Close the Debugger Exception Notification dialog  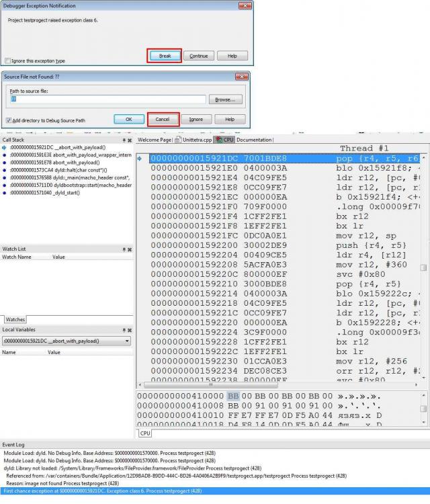click(x=245, y=6)
